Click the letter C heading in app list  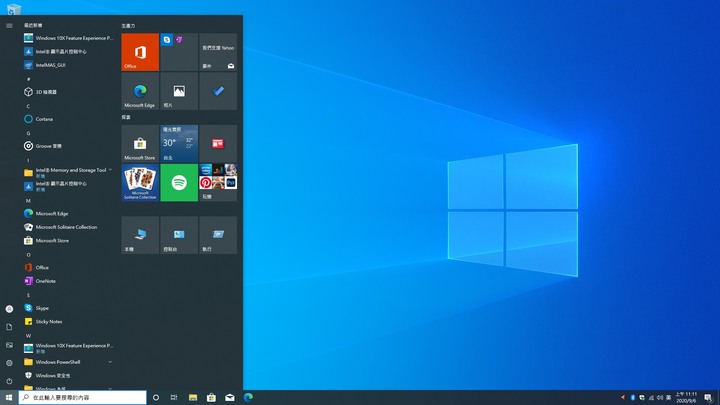(x=28, y=106)
